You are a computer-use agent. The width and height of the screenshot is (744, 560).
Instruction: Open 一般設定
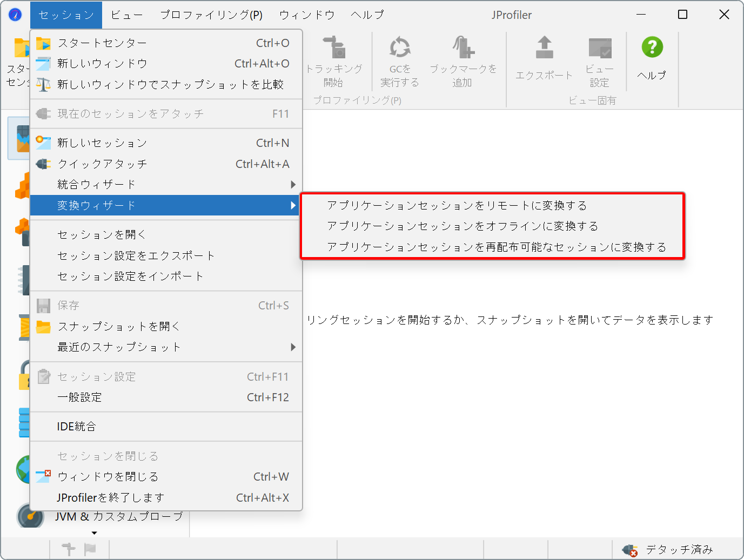pos(166,397)
